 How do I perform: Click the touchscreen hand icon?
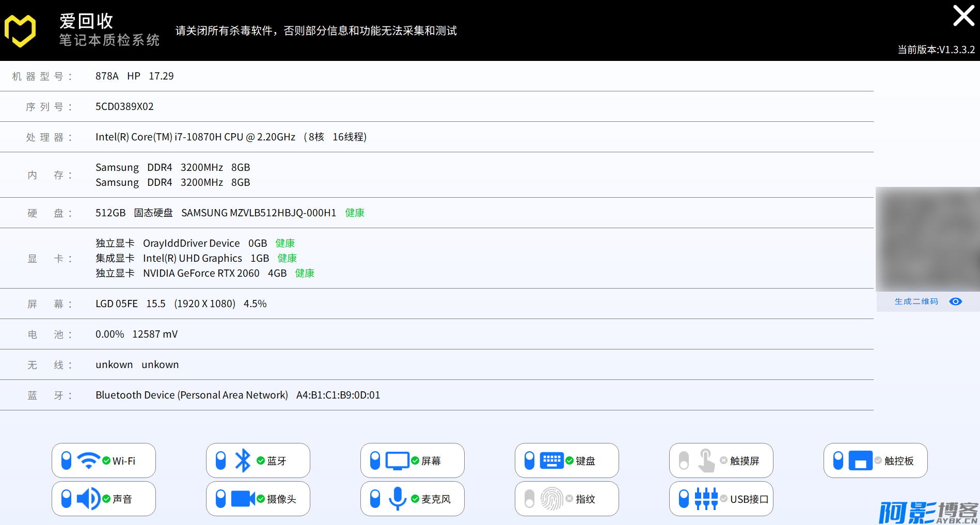tap(706, 460)
